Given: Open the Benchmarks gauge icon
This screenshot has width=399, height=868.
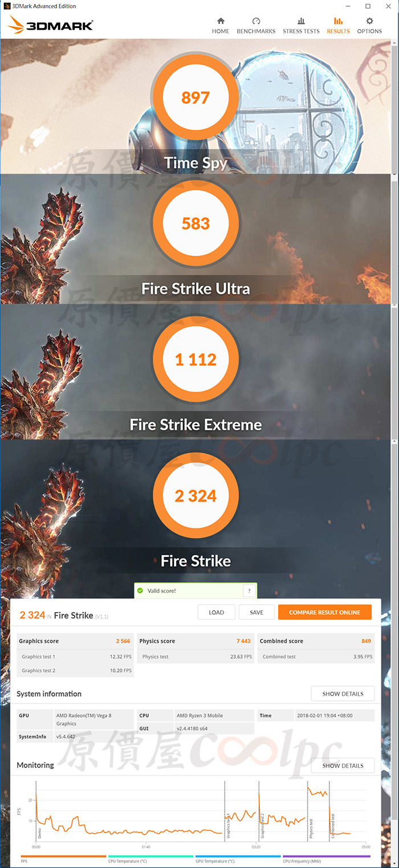Looking at the screenshot, I should click(256, 21).
